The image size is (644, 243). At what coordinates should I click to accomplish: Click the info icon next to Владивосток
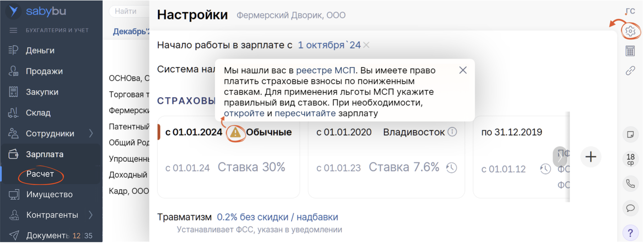point(452,132)
